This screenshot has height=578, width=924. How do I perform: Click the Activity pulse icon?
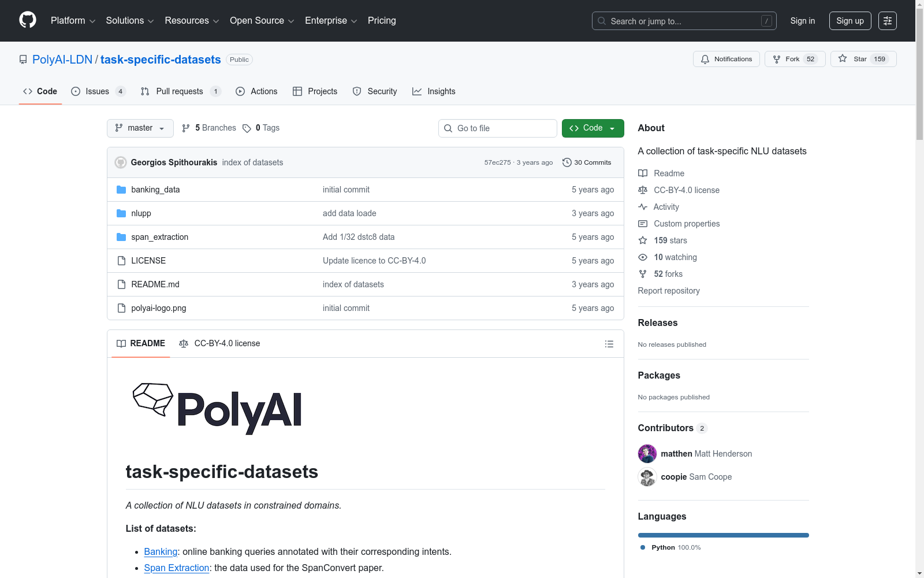pyautogui.click(x=643, y=207)
